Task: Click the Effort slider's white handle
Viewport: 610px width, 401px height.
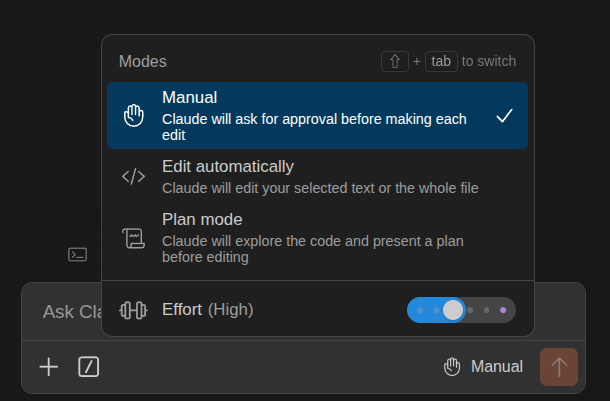Action: 453,310
